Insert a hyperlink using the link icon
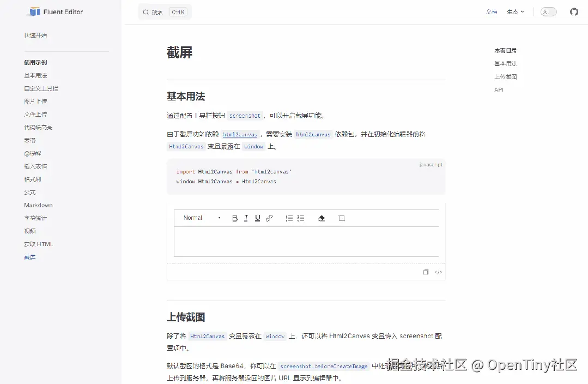This screenshot has height=384, width=588. [269, 218]
